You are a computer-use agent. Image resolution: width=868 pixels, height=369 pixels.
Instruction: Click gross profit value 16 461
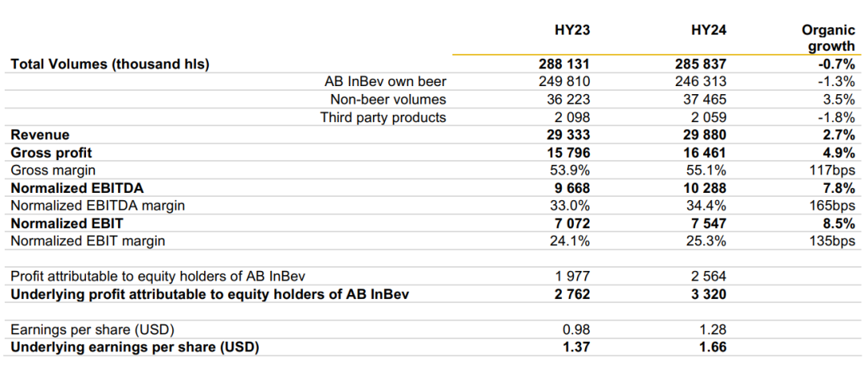703,153
